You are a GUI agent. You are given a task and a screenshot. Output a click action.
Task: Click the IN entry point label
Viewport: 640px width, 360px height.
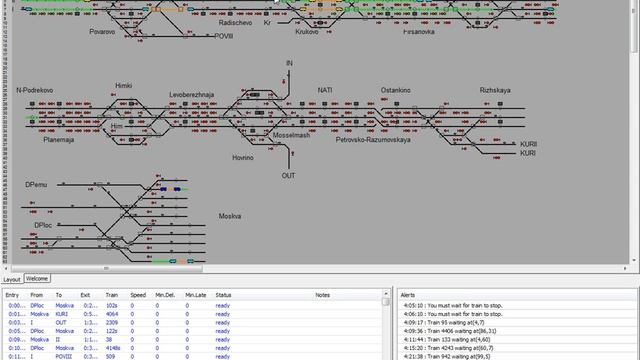pyautogui.click(x=289, y=63)
